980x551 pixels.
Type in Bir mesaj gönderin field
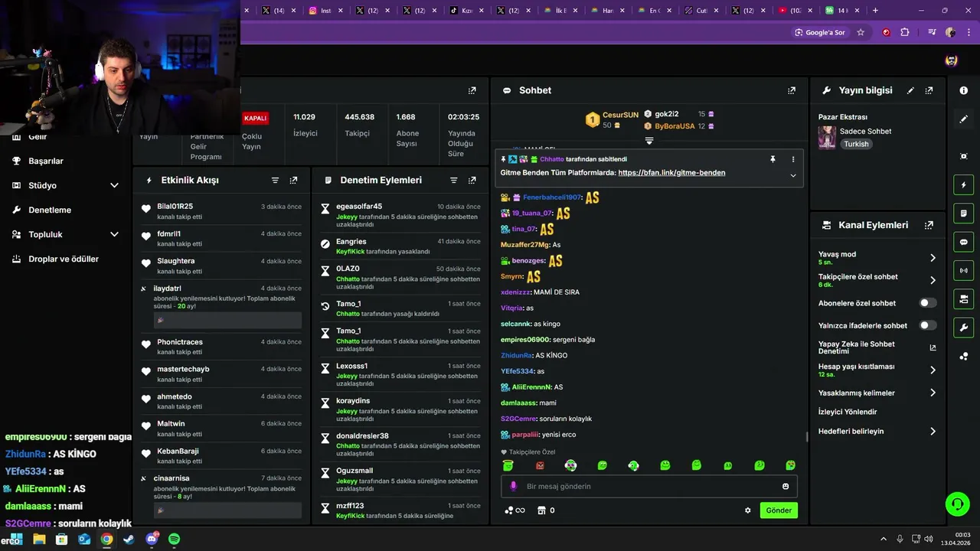tap(649, 487)
